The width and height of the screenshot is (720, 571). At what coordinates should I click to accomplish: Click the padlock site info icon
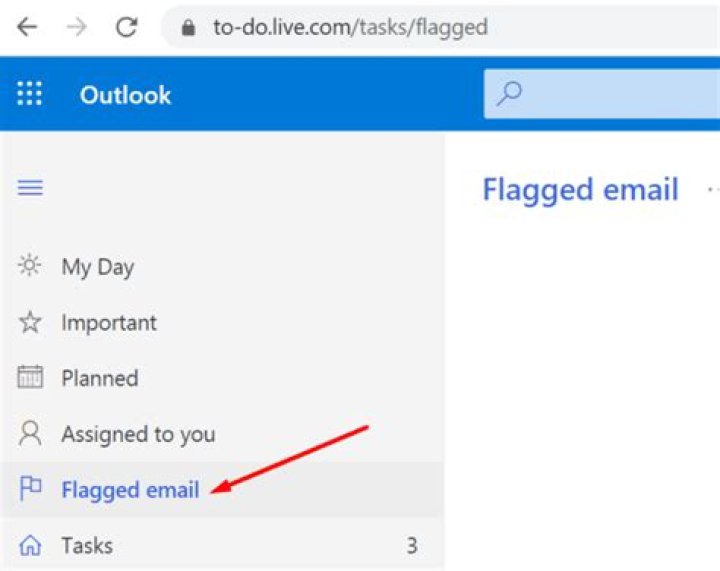point(187,28)
